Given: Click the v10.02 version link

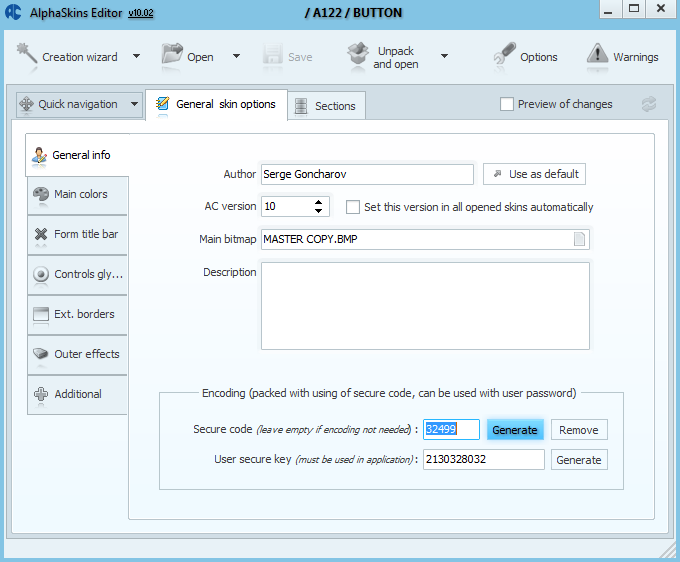Looking at the screenshot, I should point(141,13).
